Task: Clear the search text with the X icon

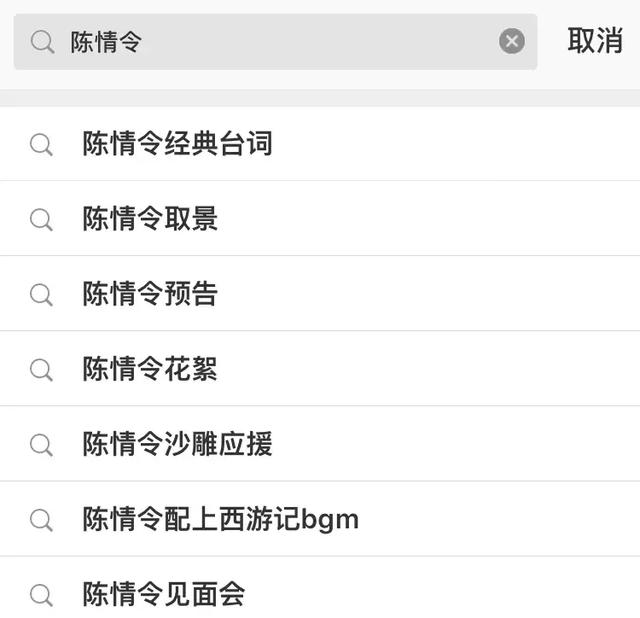Action: pyautogui.click(x=511, y=41)
